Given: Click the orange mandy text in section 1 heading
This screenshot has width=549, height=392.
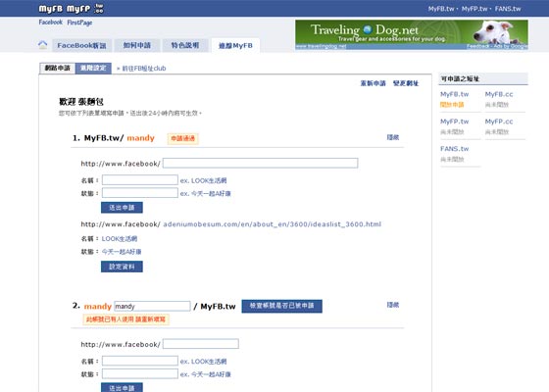Looking at the screenshot, I should click(140, 138).
